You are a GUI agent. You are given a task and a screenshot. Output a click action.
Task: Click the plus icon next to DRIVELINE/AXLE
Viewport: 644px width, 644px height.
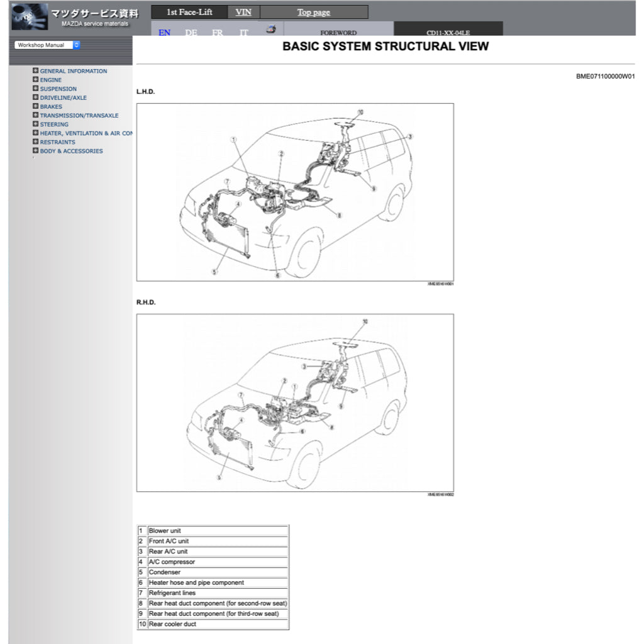point(35,97)
